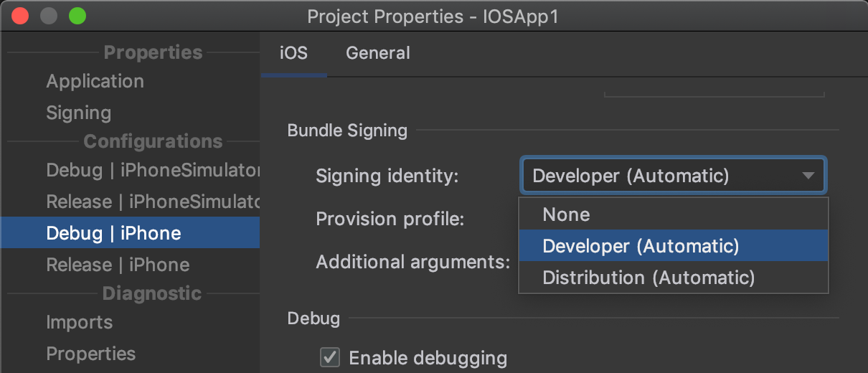The width and height of the screenshot is (868, 373).
Task: Open the diagnostic Properties page
Action: click(90, 354)
